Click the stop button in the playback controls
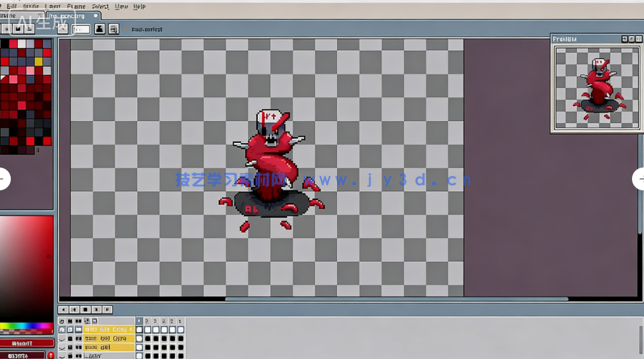644x359 pixels. (86, 310)
